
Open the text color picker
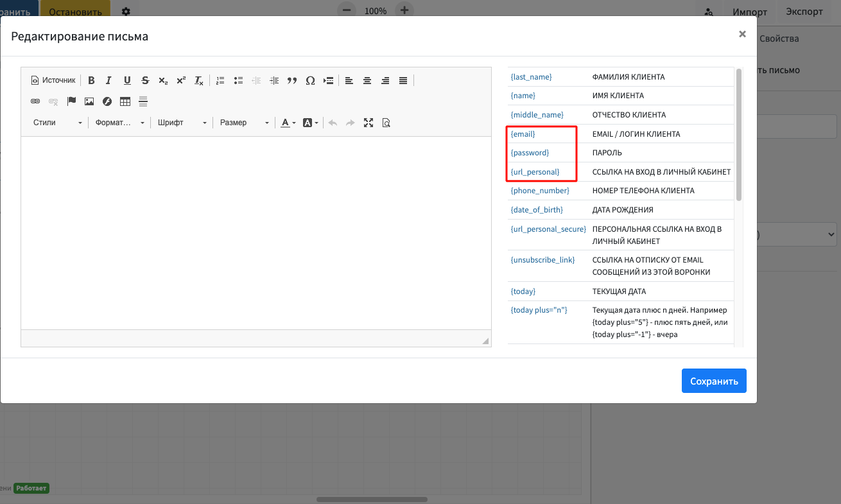288,123
